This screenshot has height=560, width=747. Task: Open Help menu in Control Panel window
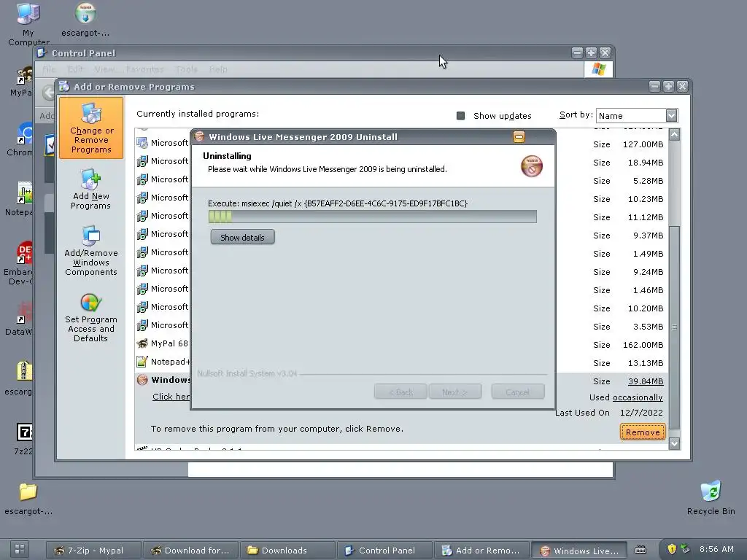(x=218, y=69)
